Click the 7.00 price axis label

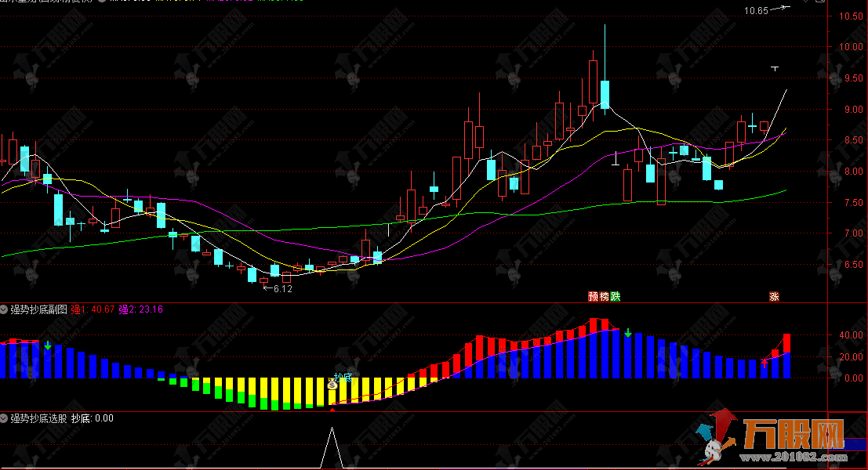(853, 233)
